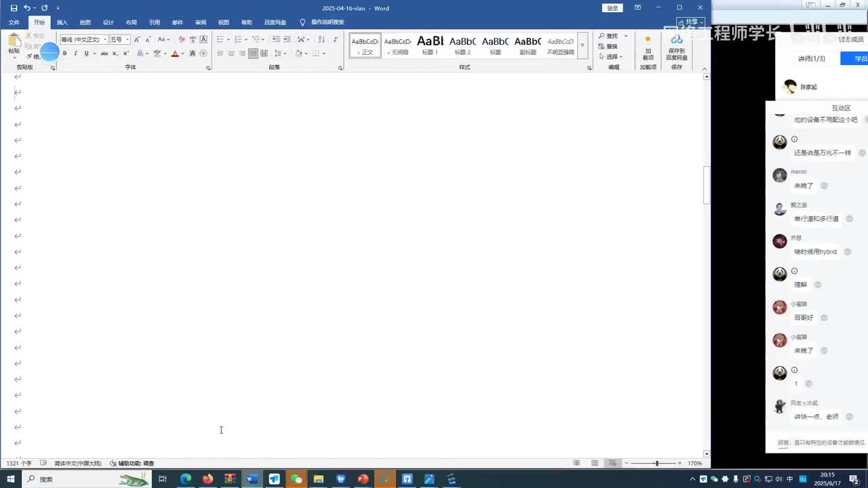
Task: Expand the styles gallery
Action: coord(583,45)
